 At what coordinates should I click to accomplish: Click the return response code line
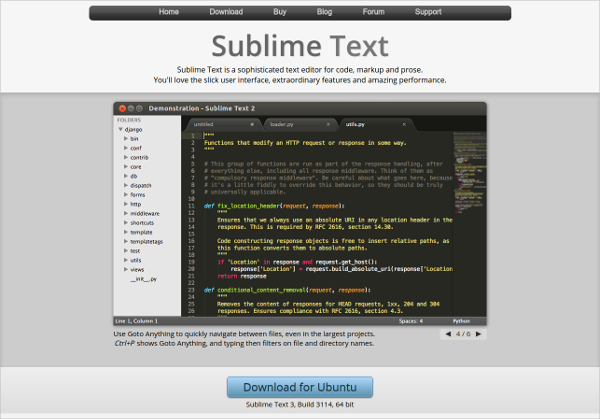242,276
